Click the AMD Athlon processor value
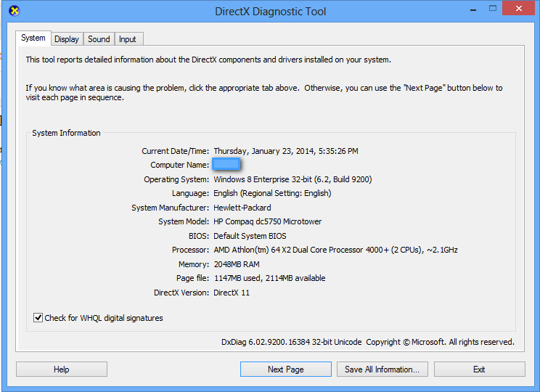Image resolution: width=540 pixels, height=392 pixels. (x=336, y=250)
